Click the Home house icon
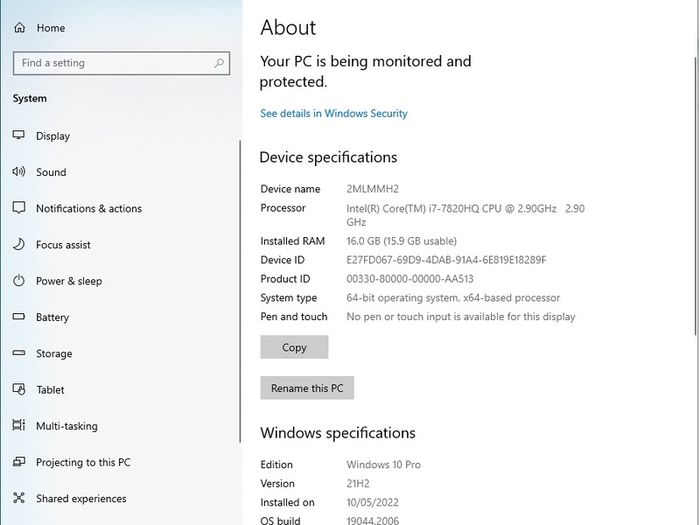 click(20, 28)
